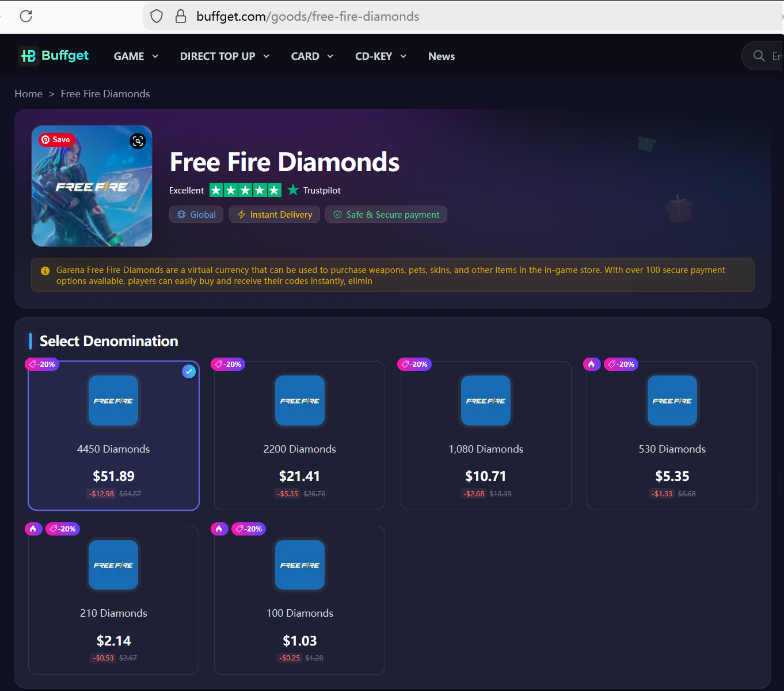Click the shield tracking protection icon

[157, 16]
